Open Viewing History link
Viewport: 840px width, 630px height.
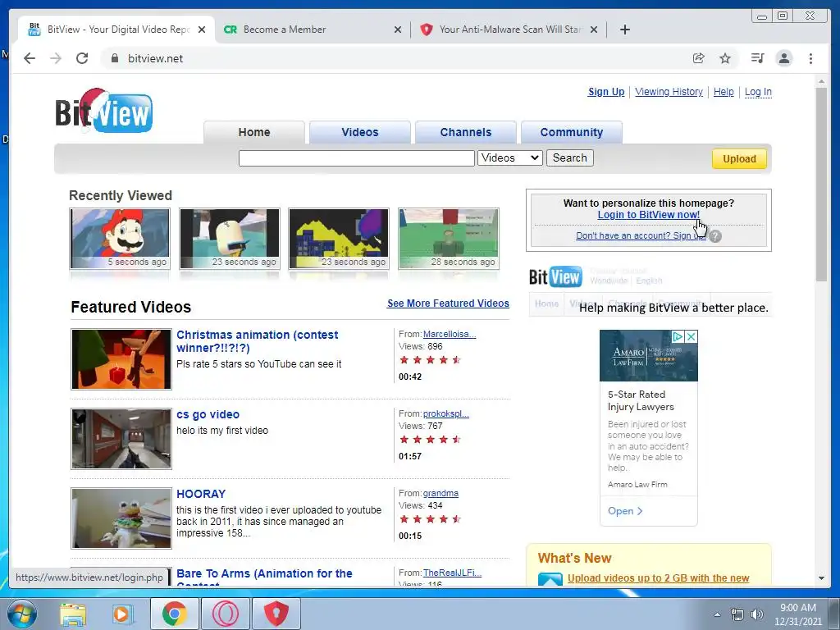[x=669, y=92]
